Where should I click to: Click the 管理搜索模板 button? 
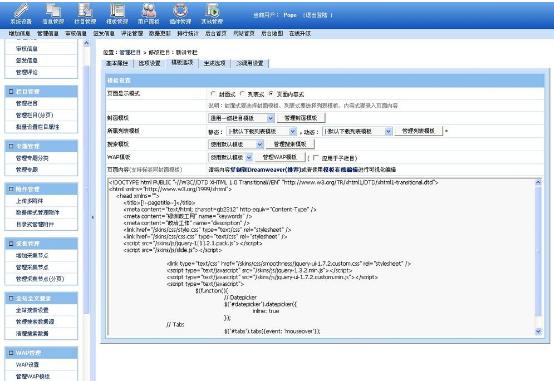click(x=290, y=144)
